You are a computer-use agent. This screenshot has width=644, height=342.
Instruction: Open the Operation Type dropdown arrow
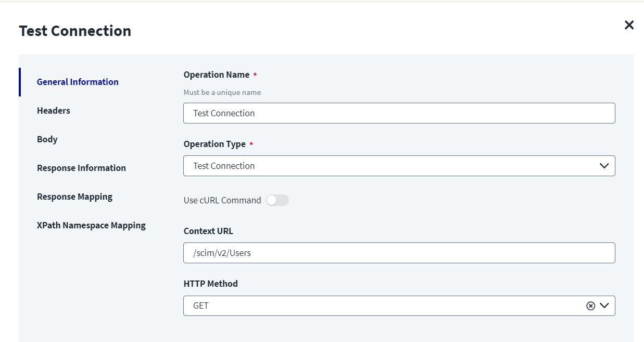tap(604, 166)
